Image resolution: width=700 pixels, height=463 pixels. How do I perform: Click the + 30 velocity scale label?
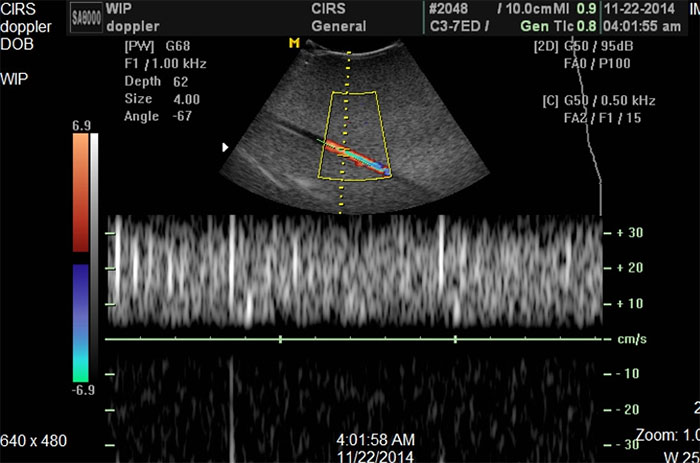[630, 233]
